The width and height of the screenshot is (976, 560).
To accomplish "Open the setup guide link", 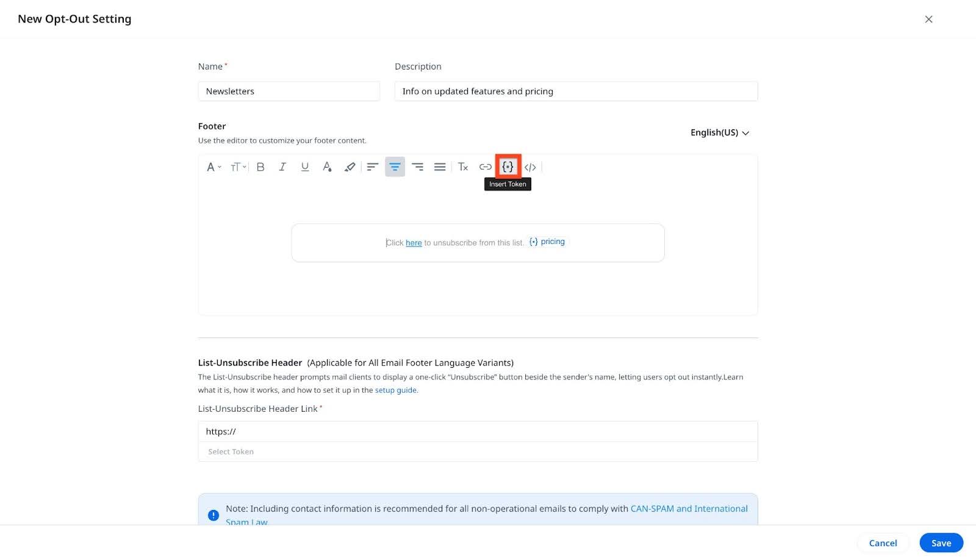I will [396, 390].
